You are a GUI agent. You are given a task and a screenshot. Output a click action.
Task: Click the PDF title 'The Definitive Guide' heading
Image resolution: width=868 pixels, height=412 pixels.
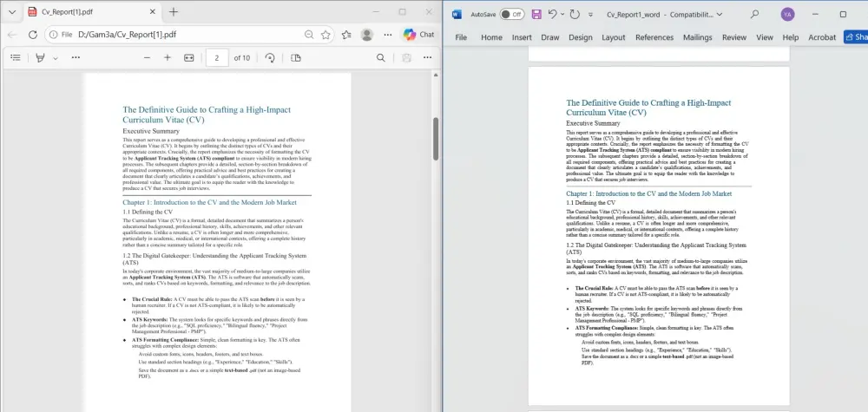[207, 114]
